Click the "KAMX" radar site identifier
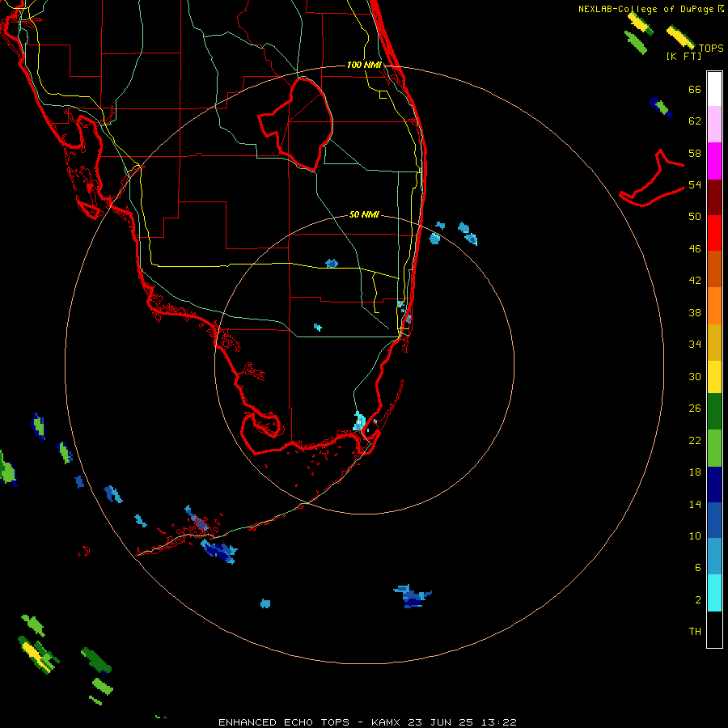728x728 pixels. 387,722
